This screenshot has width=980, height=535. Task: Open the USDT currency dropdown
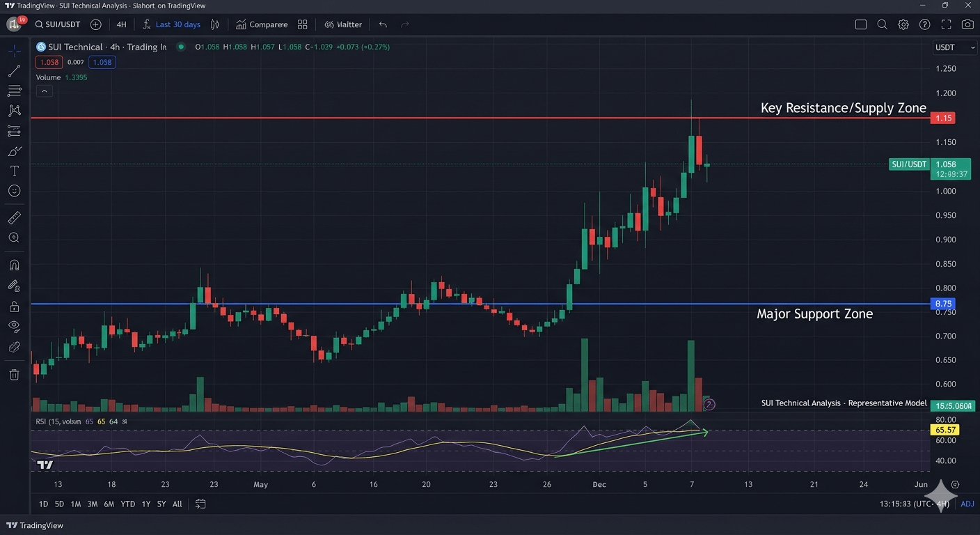pos(955,47)
